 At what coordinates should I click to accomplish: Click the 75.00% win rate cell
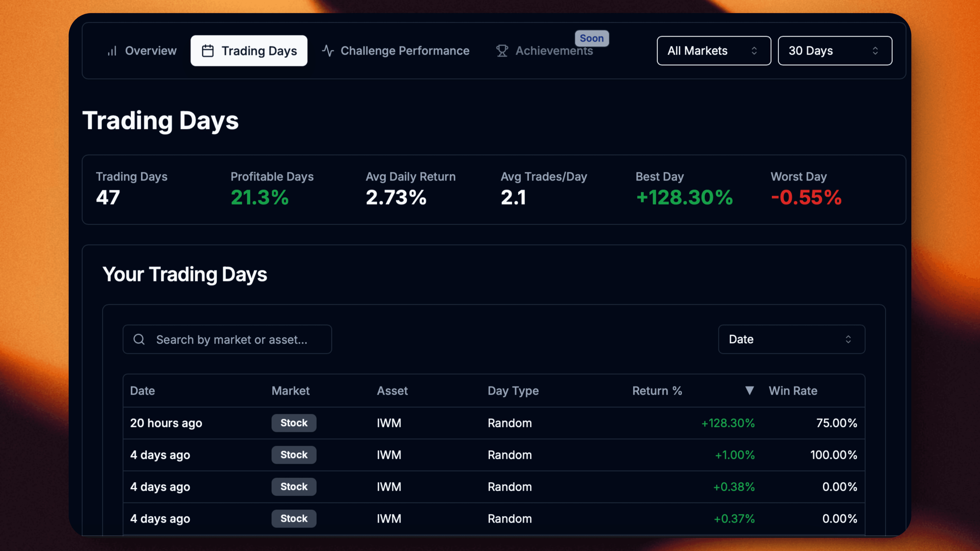click(x=837, y=423)
